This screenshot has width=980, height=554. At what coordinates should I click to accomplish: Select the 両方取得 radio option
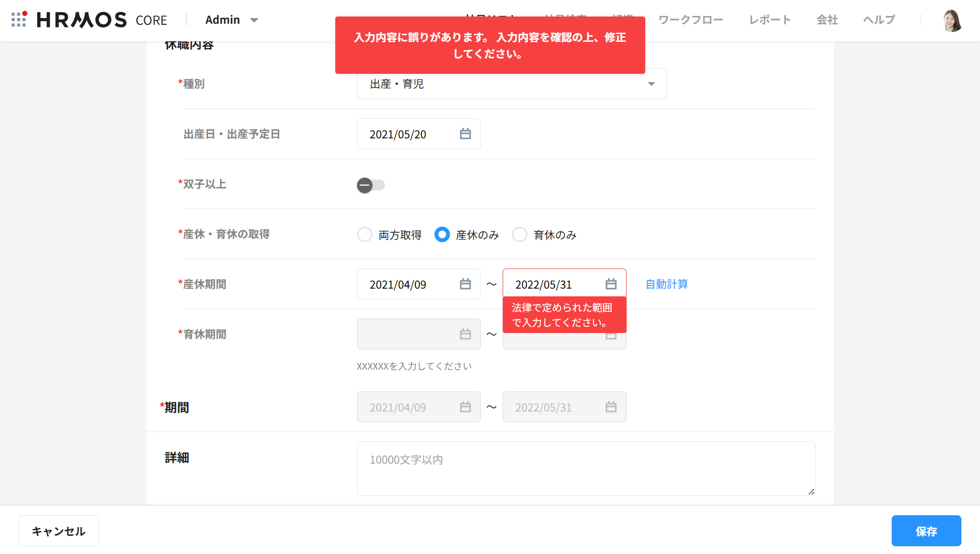click(365, 235)
